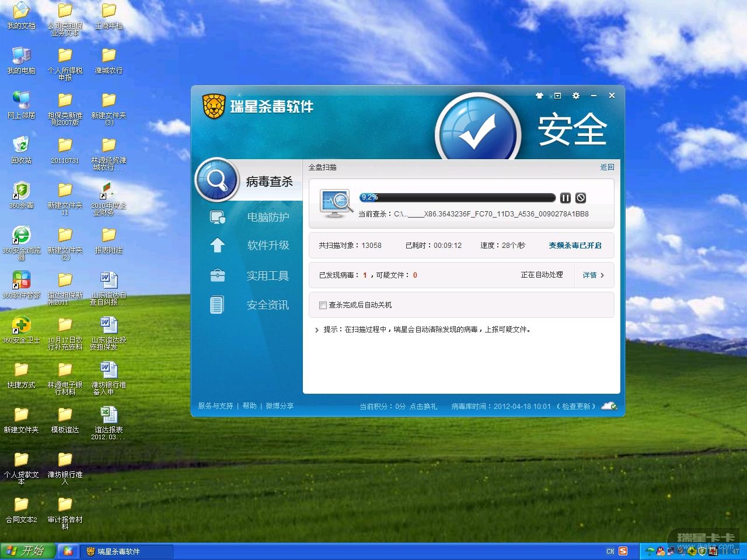Select the 我的文档 desktop icon

point(21,16)
